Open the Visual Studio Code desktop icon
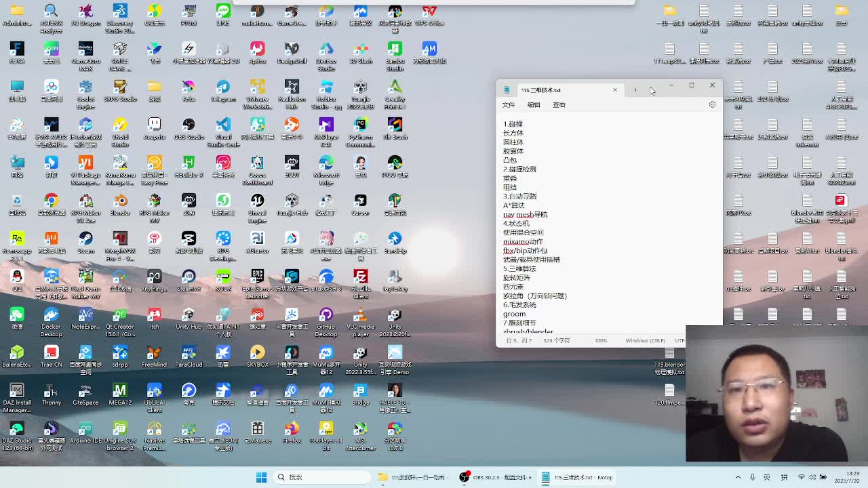Viewport: 868px width, 488px height. tap(223, 131)
